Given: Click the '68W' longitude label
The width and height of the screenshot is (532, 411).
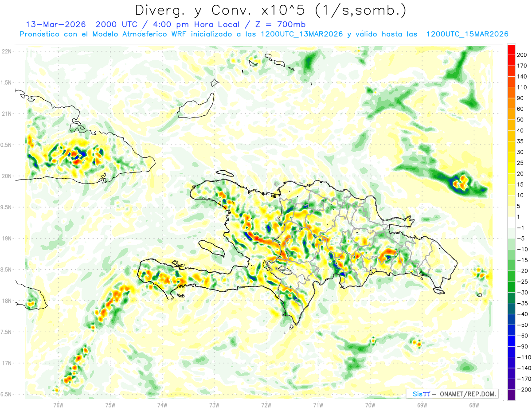Looking at the screenshot, I should [x=474, y=404].
